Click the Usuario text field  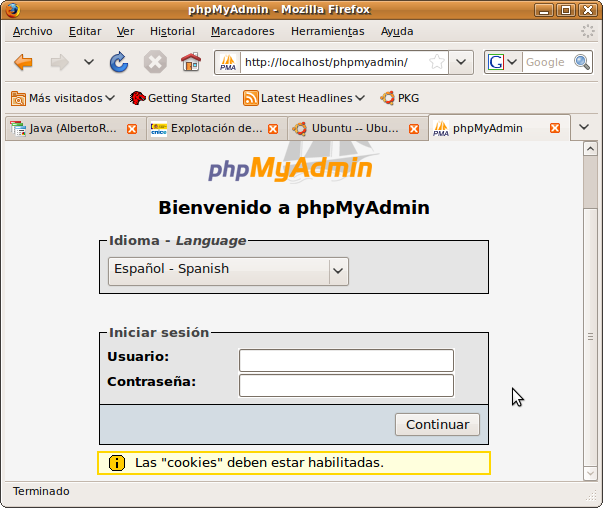[x=346, y=360]
